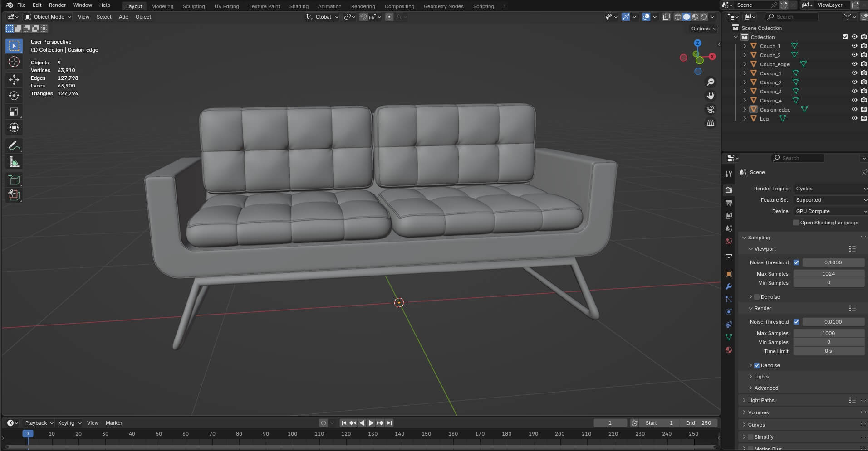Open the viewport Options dropdown
The width and height of the screenshot is (868, 451).
click(x=703, y=29)
